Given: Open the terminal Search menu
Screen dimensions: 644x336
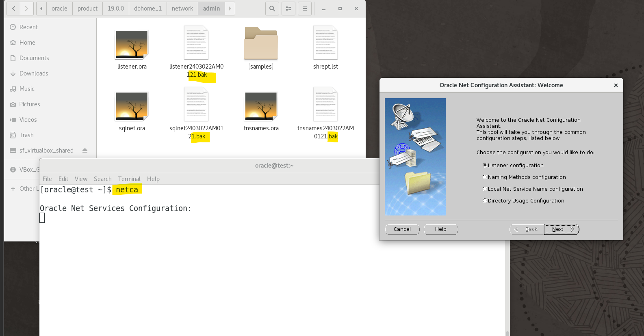Looking at the screenshot, I should click(x=103, y=179).
